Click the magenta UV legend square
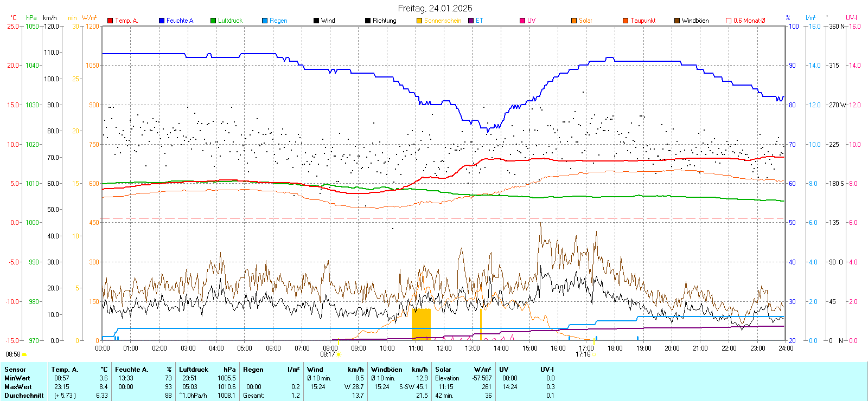This screenshot has width=868, height=401. [x=522, y=21]
